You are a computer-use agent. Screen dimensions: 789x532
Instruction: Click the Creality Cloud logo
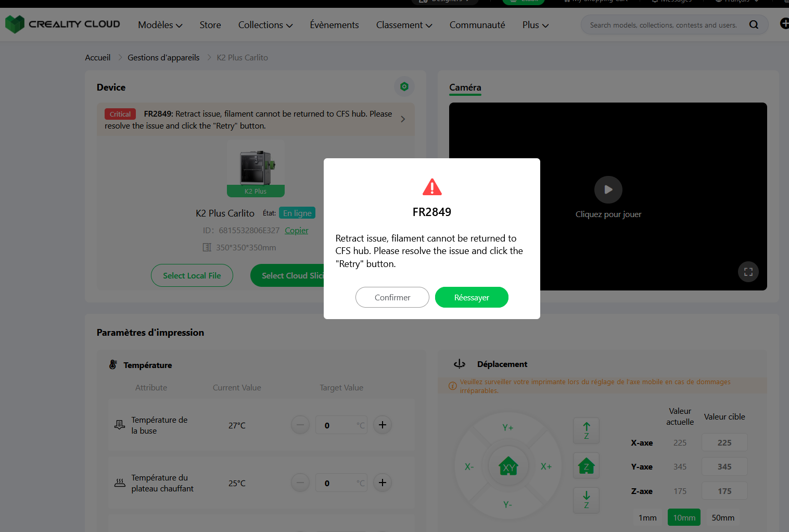pos(62,24)
